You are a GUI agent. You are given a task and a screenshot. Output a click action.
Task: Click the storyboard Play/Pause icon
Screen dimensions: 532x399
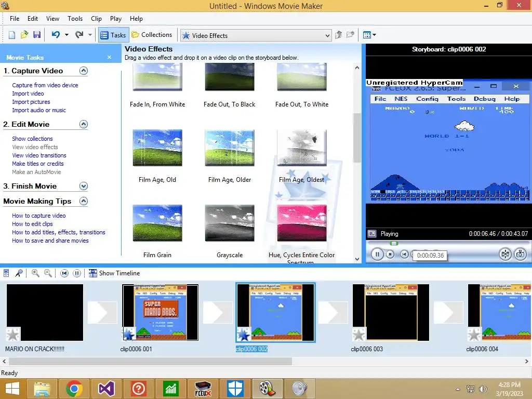[x=77, y=273]
